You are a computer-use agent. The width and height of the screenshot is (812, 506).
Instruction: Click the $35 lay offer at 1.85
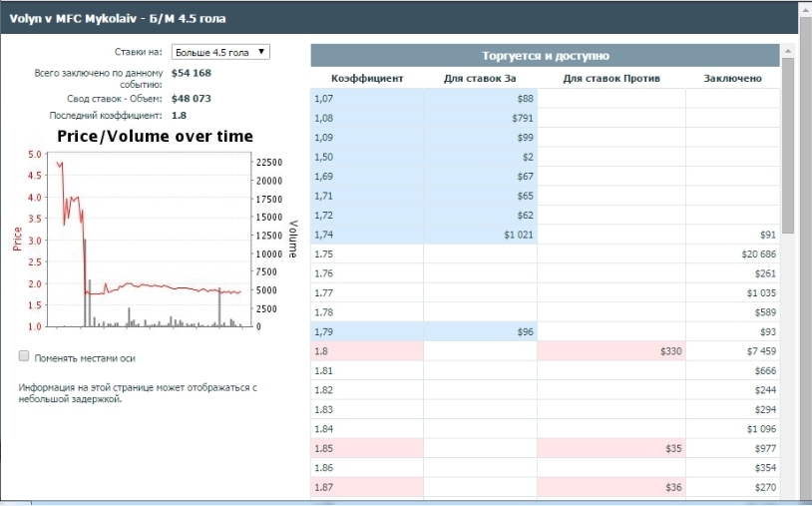610,448
